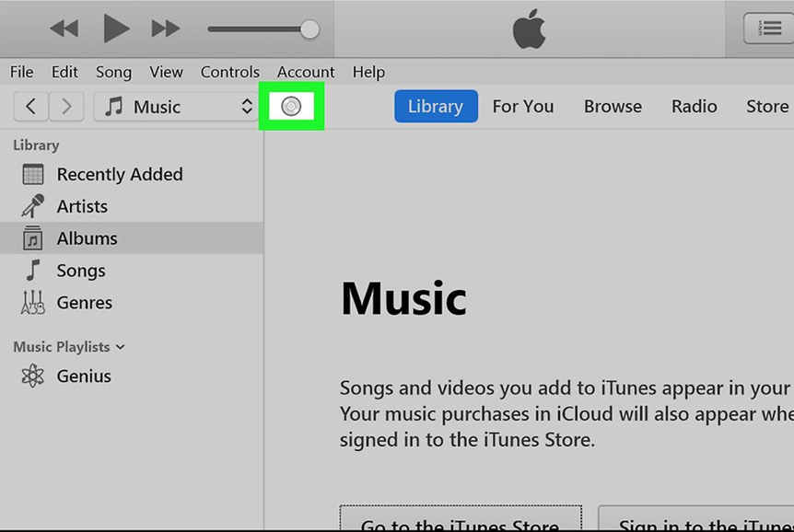Open the Music media picker dropdown

tap(176, 106)
